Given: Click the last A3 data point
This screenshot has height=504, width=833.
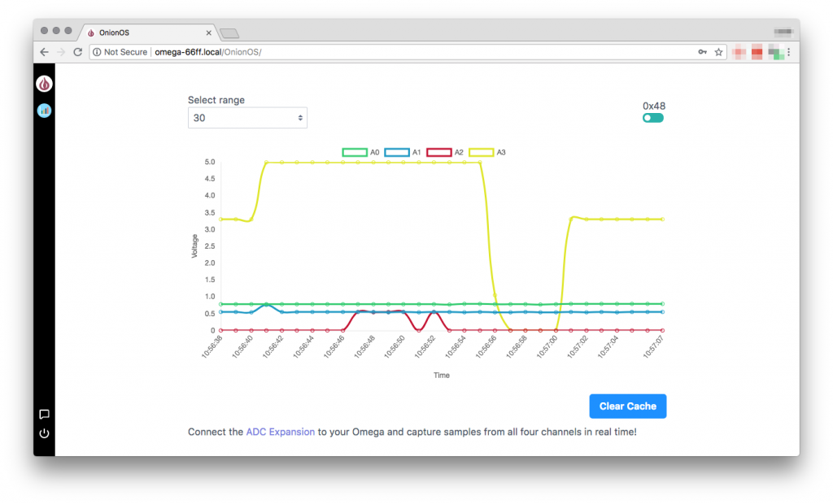Looking at the screenshot, I should tap(662, 219).
